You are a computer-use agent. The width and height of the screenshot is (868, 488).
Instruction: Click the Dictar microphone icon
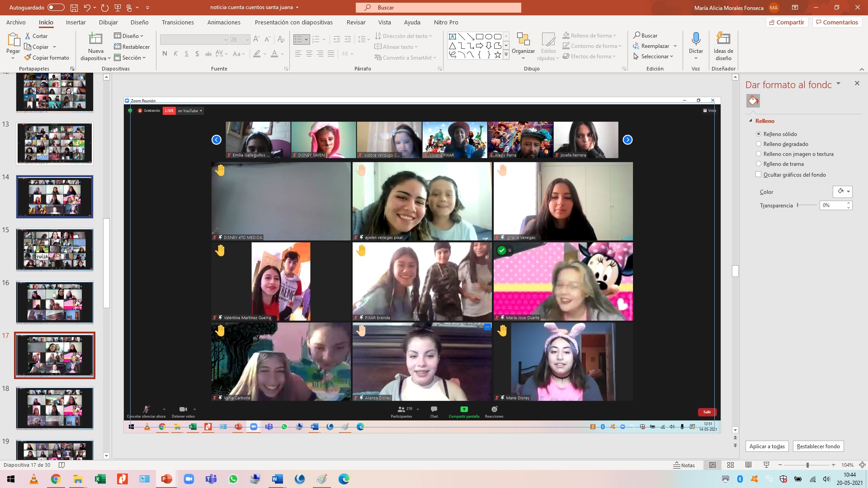pos(696,39)
